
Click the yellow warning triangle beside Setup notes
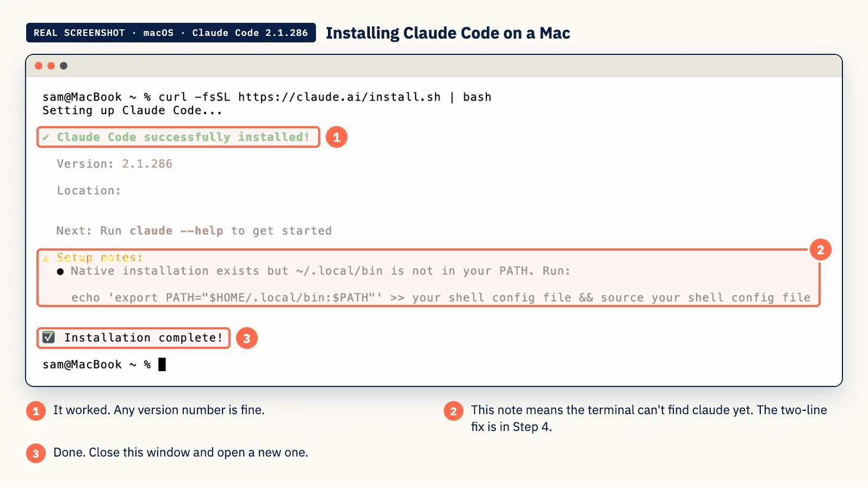46,258
